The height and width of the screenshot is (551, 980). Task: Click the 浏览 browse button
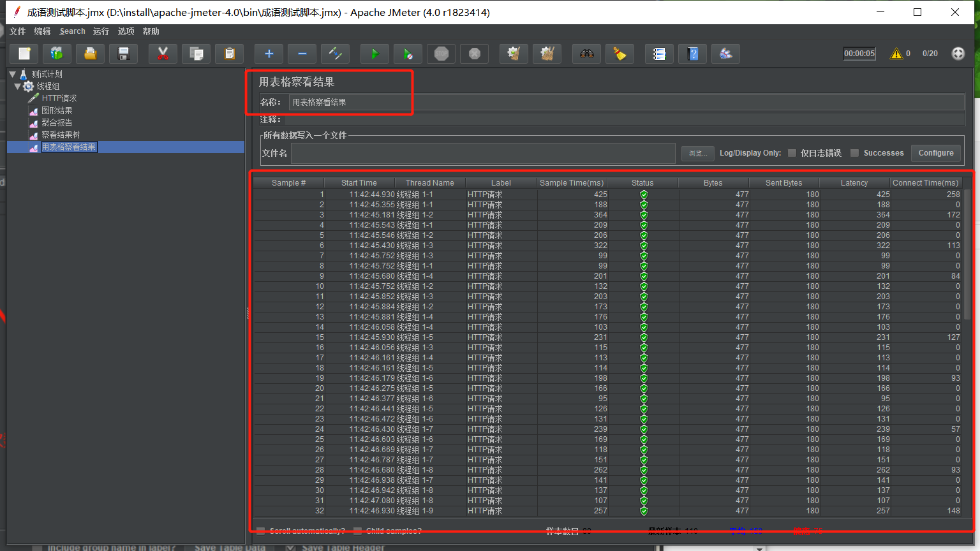pyautogui.click(x=697, y=153)
